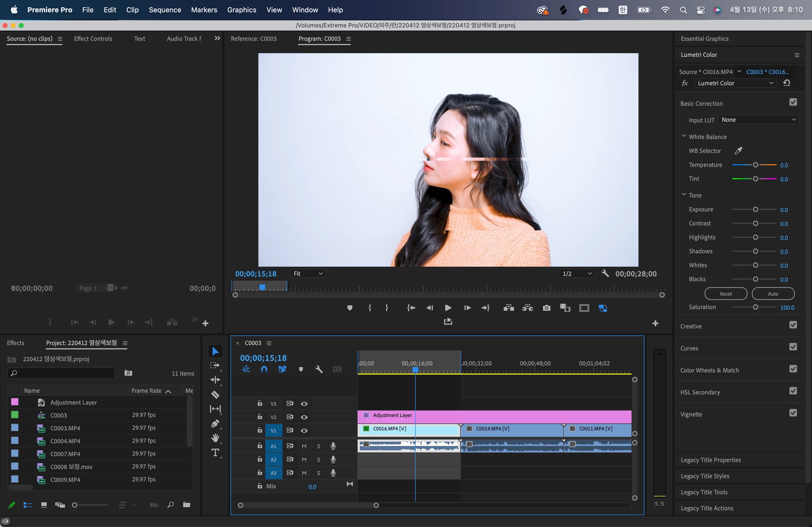This screenshot has width=812, height=527.
Task: Open the Fit zoom level dropdown
Action: click(307, 274)
